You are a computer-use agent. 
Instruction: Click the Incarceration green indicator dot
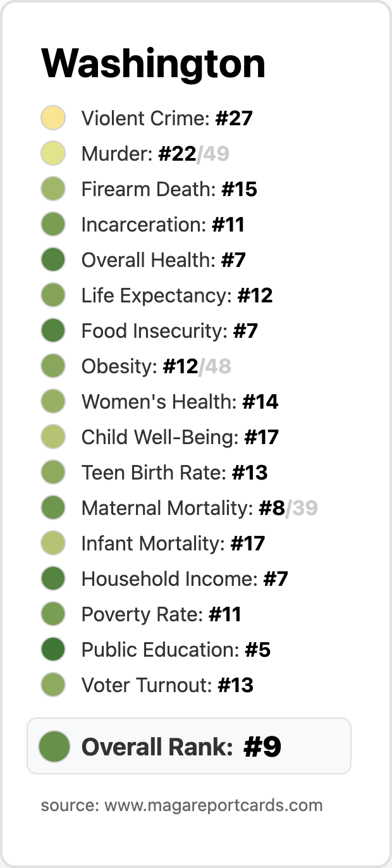[x=53, y=225]
